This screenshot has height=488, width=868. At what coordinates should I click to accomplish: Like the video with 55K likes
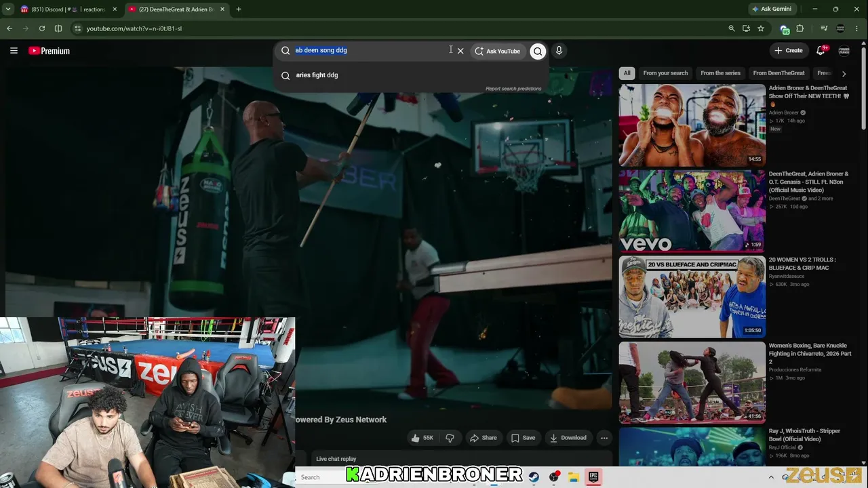pyautogui.click(x=422, y=438)
